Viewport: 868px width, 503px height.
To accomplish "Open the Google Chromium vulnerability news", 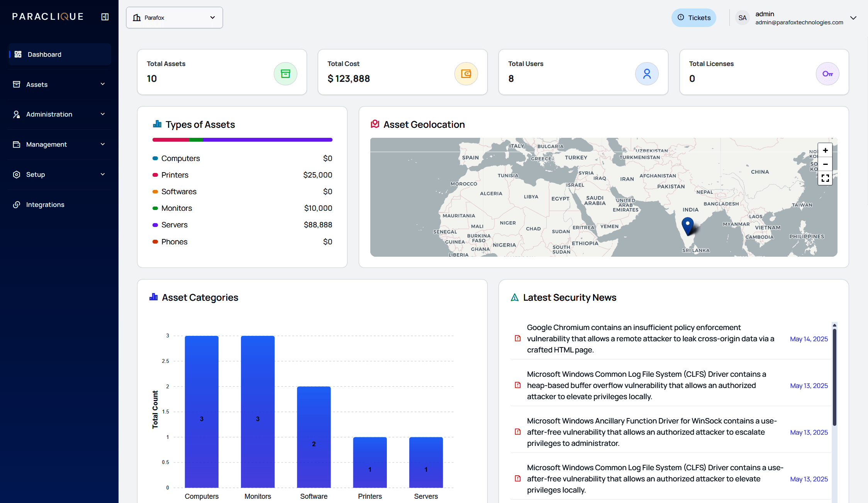I will tap(650, 339).
